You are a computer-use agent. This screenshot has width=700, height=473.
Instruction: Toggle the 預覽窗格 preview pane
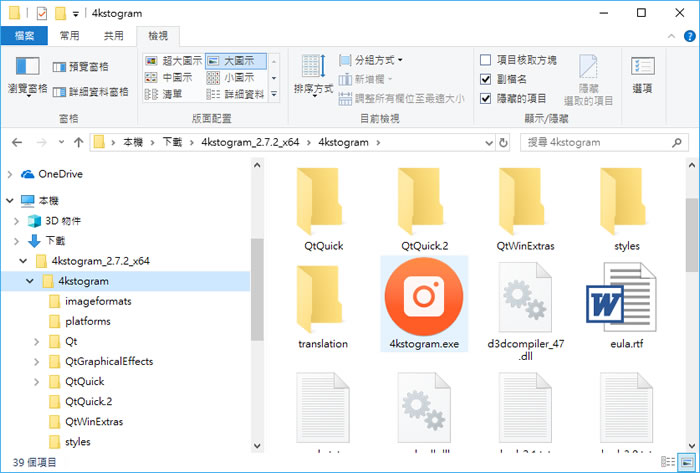coord(81,67)
